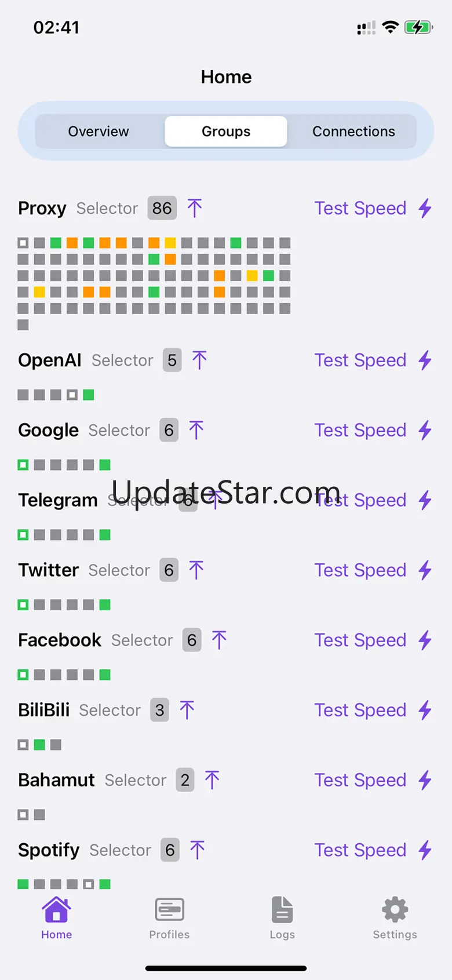
Task: Tap the BiliBili lightning bolt icon
Action: coord(425,710)
